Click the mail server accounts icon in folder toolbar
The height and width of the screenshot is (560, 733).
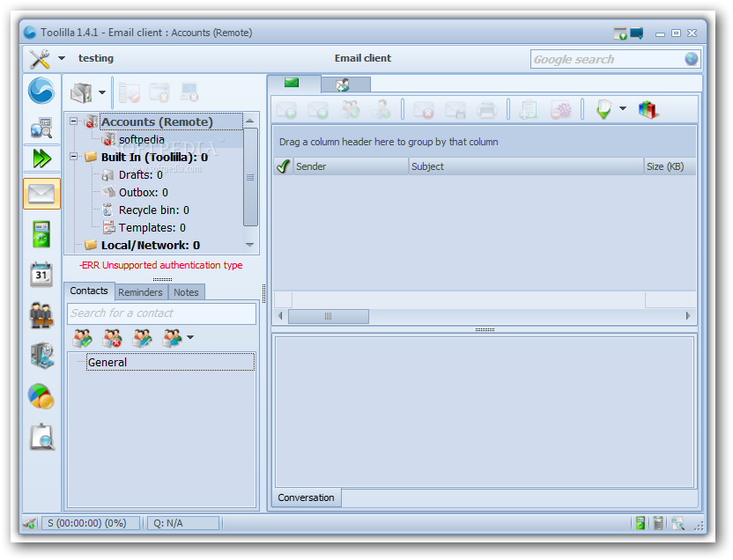click(x=81, y=92)
